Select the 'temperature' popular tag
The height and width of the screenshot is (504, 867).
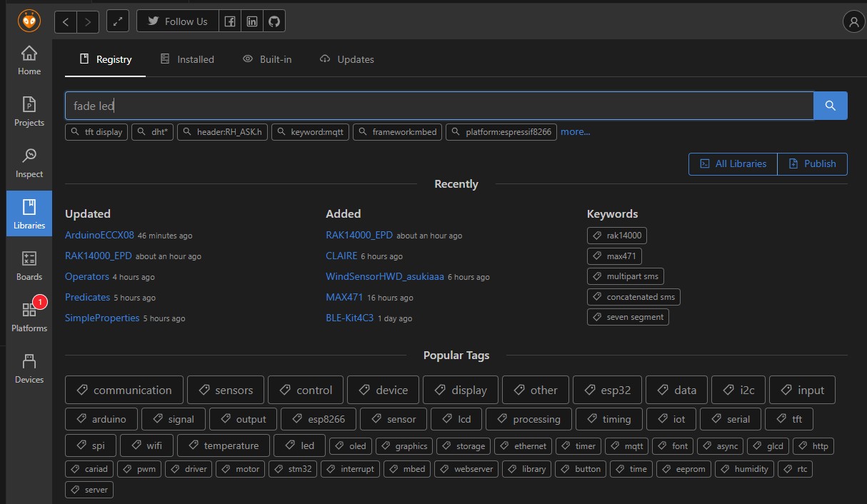click(x=224, y=445)
